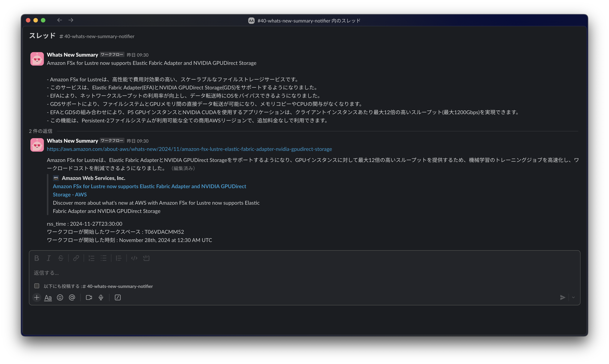
Task: Open the emoji picker
Action: [x=60, y=297]
